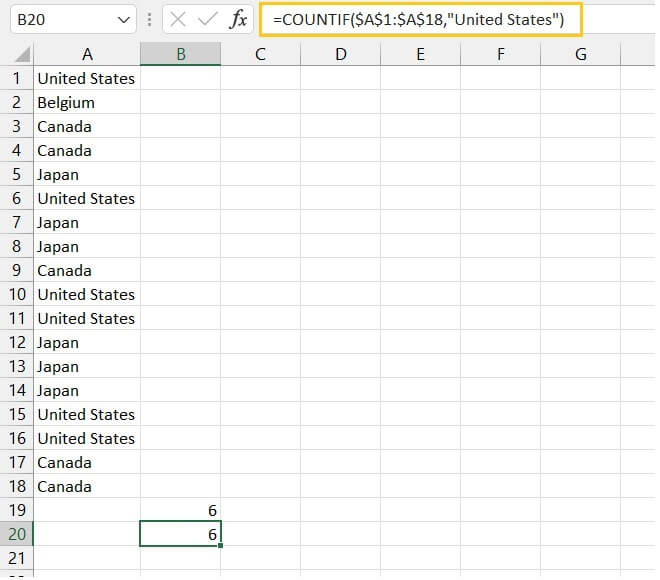Click inside the Name Box showing B20
Viewport: 660px width, 580px height.
(60, 20)
